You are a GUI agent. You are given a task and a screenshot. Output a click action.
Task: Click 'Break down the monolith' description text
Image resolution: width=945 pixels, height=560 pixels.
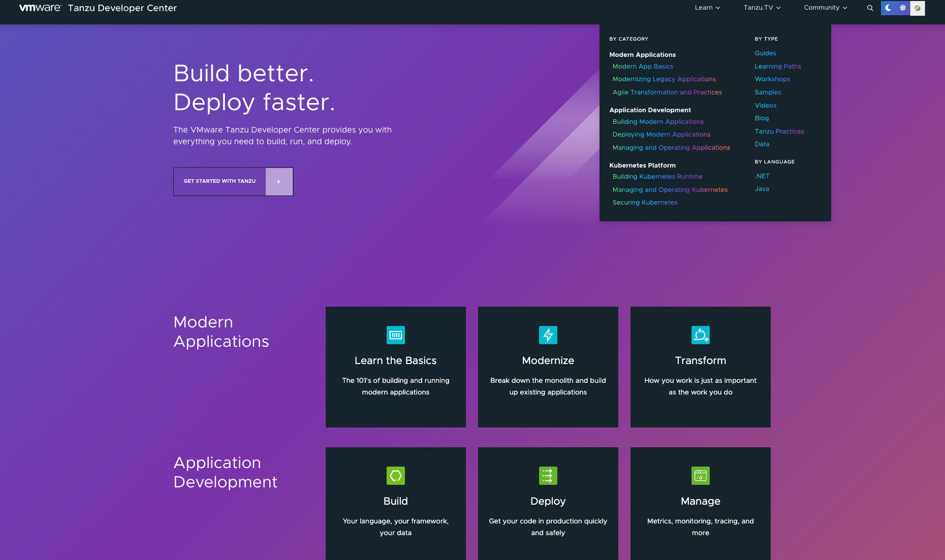548,386
